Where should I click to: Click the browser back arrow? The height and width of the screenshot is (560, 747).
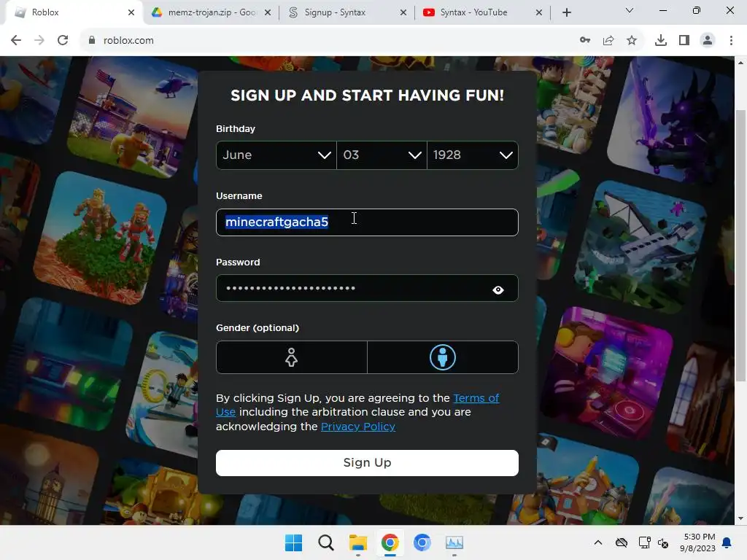(x=16, y=41)
